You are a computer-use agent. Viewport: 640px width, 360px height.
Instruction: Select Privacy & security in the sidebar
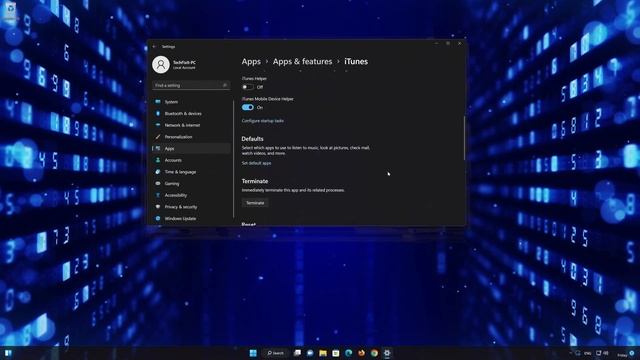tap(191, 207)
